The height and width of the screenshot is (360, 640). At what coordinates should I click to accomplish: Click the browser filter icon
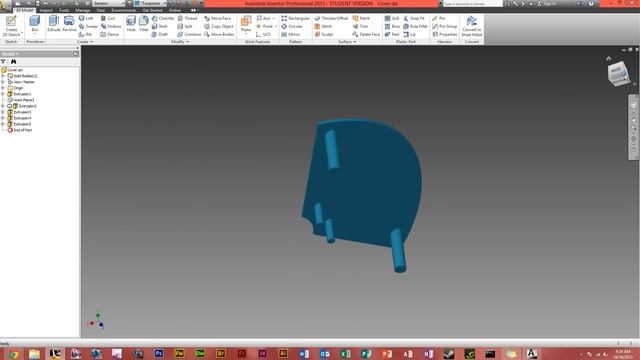click(x=4, y=61)
